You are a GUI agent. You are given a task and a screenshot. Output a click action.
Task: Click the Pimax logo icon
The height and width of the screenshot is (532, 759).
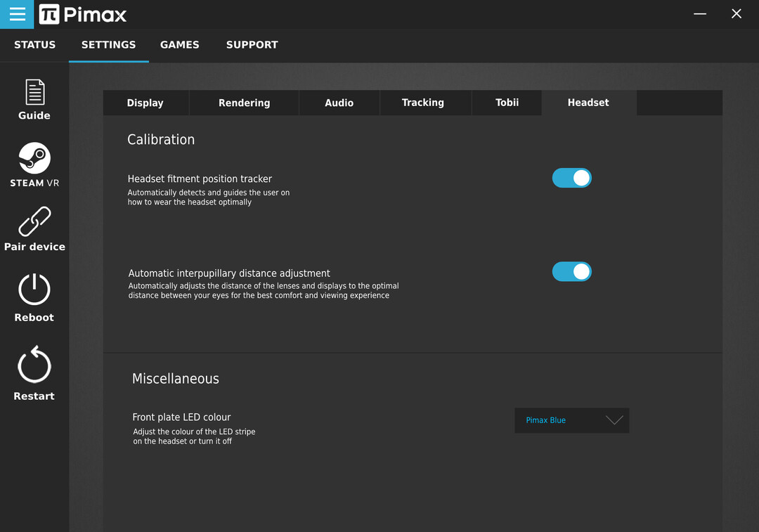tap(49, 14)
